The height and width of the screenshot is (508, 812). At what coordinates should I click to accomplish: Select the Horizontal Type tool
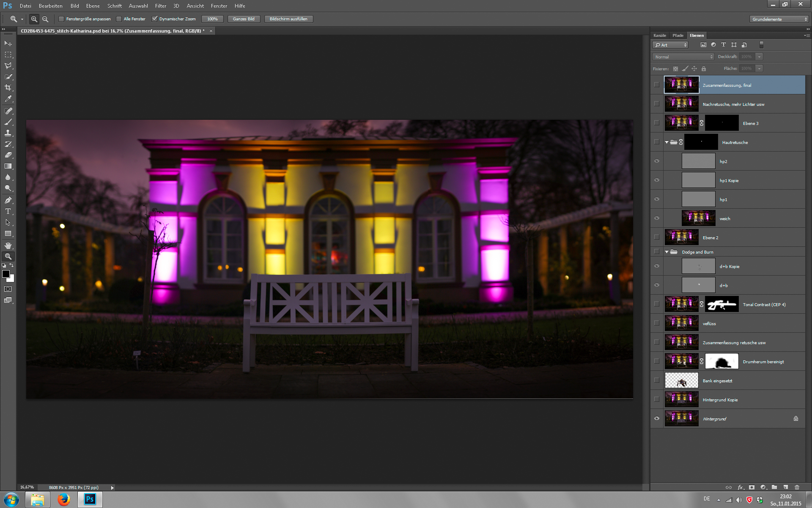pos(8,211)
